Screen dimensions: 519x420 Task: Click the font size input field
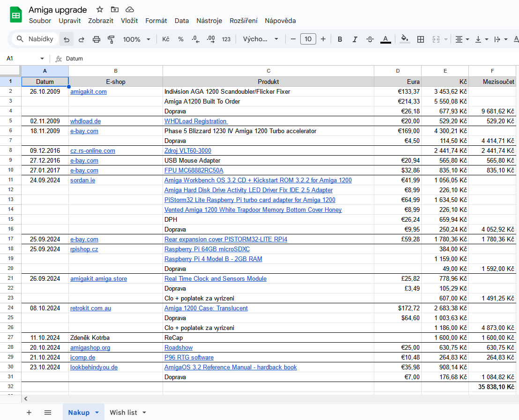click(x=308, y=39)
